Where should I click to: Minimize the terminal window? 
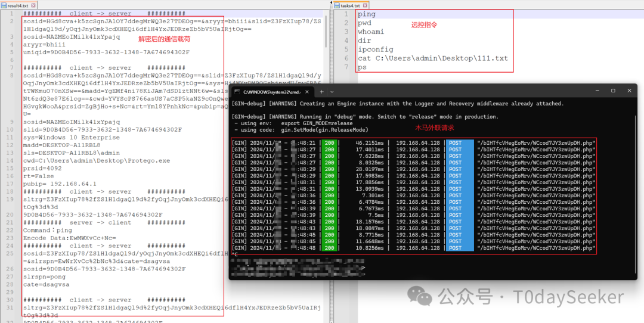pos(596,91)
